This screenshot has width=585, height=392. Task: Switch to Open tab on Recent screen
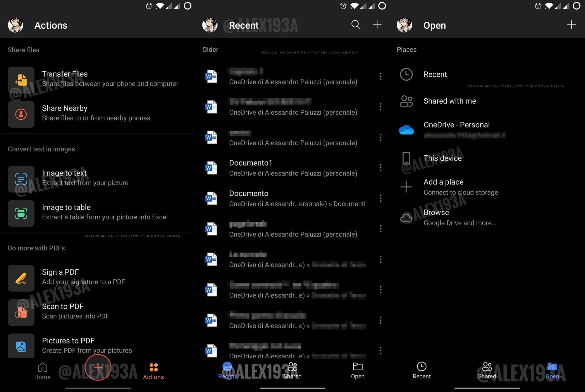pyautogui.click(x=358, y=370)
